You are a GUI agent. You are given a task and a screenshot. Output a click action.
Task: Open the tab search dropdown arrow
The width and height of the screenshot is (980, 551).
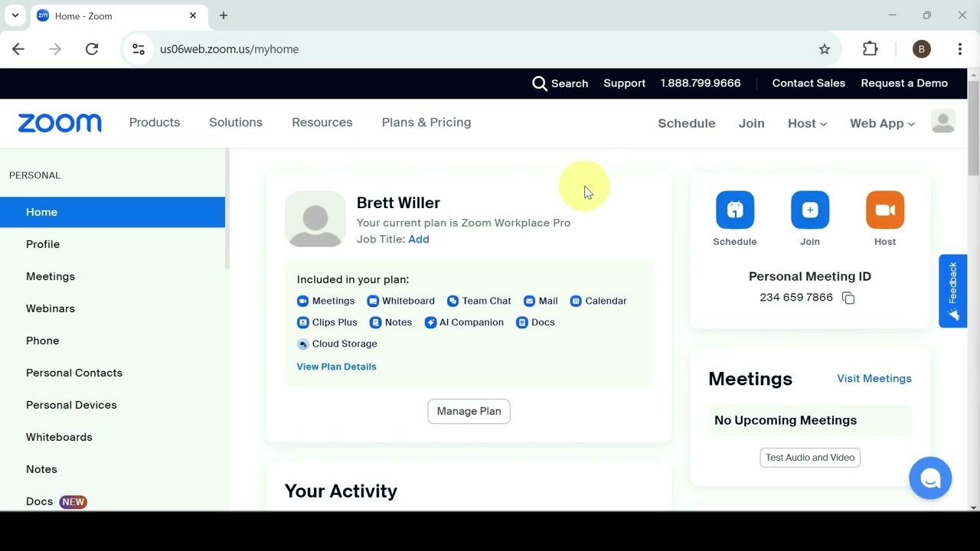(15, 15)
